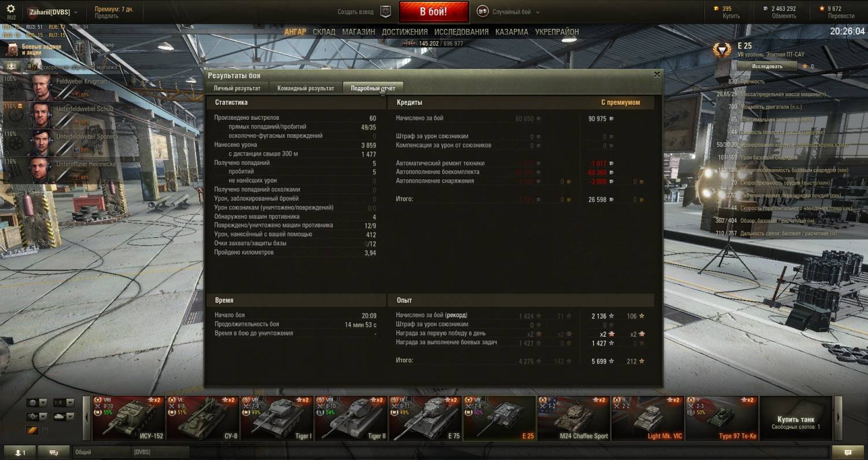The image size is (868, 460).
Task: Click Продлить to extend premium
Action: [x=106, y=16]
